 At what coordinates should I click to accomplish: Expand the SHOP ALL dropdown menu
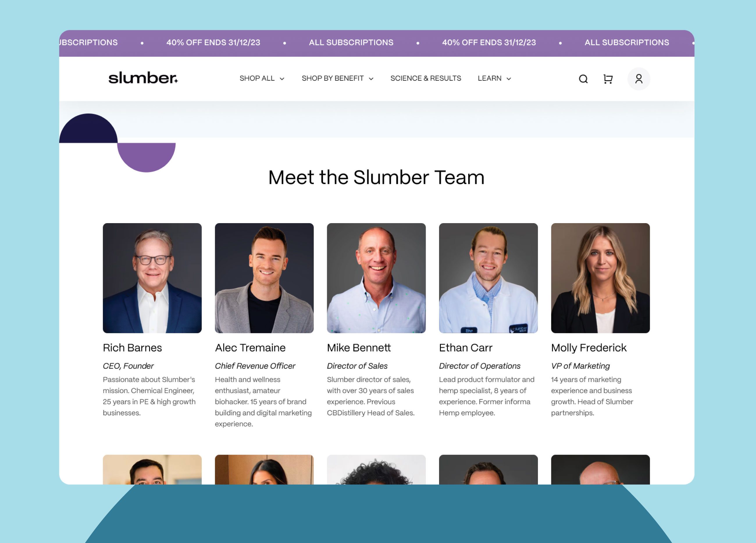(x=262, y=78)
